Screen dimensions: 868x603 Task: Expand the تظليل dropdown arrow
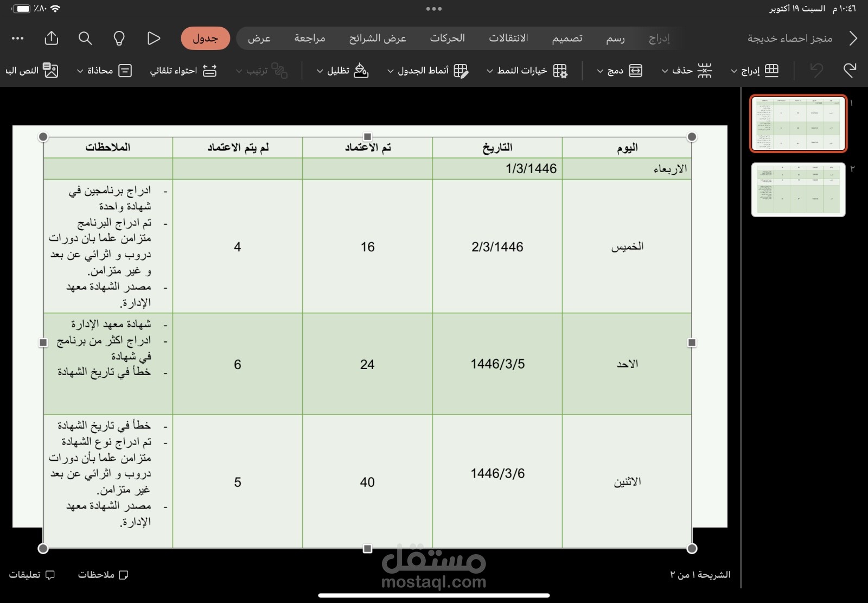(x=320, y=71)
